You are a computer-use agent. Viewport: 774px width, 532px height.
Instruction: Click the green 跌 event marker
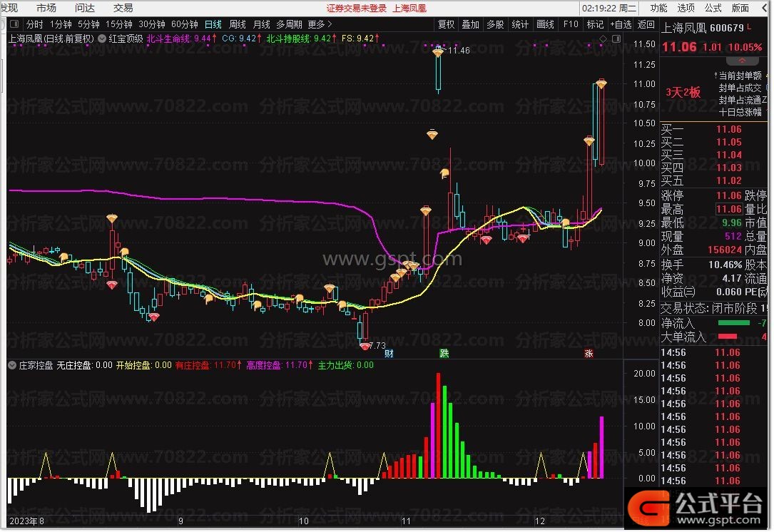coord(444,353)
